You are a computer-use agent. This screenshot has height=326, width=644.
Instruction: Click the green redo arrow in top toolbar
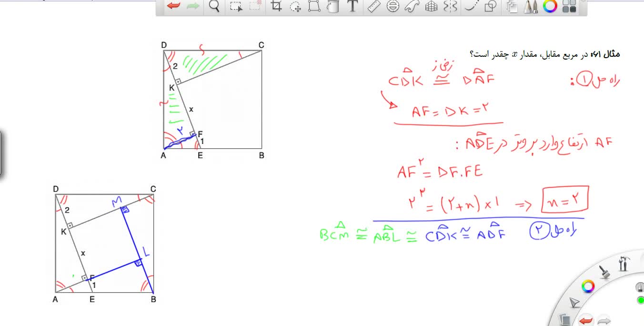click(x=193, y=6)
